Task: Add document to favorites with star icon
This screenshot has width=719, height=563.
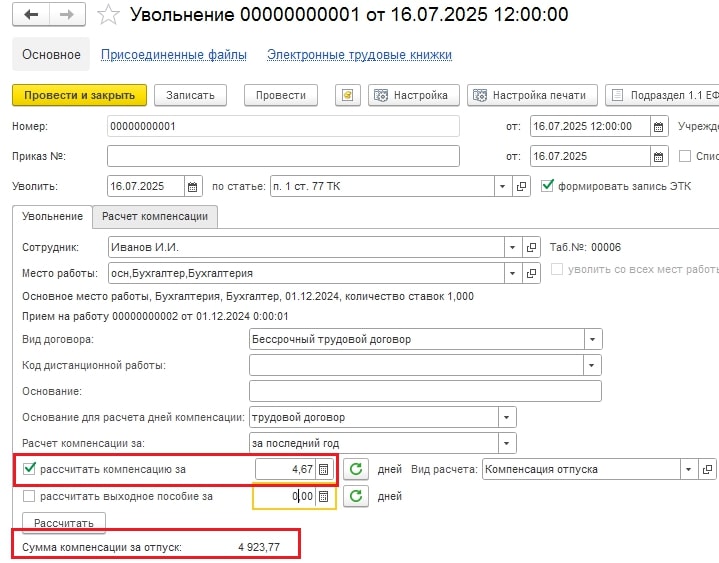Action: 108,15
